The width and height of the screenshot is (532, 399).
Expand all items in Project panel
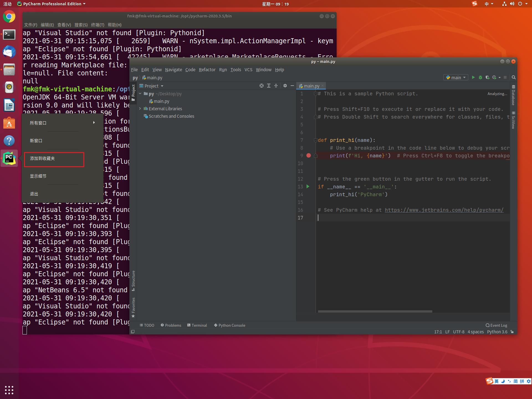pos(269,86)
